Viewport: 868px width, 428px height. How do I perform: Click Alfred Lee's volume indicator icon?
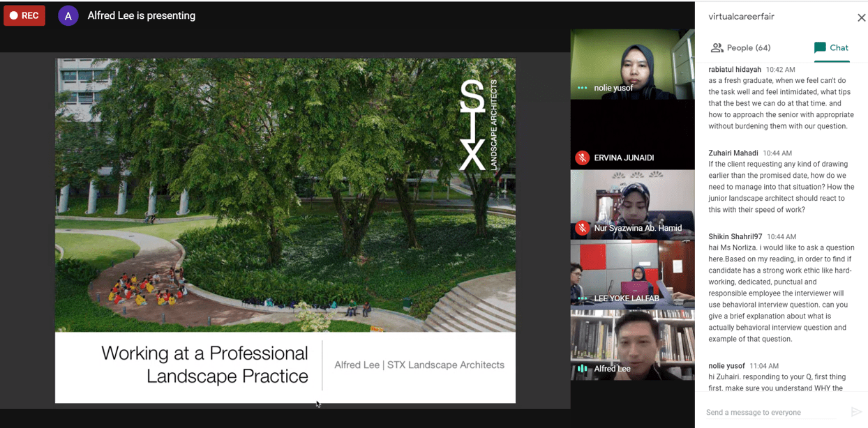583,369
